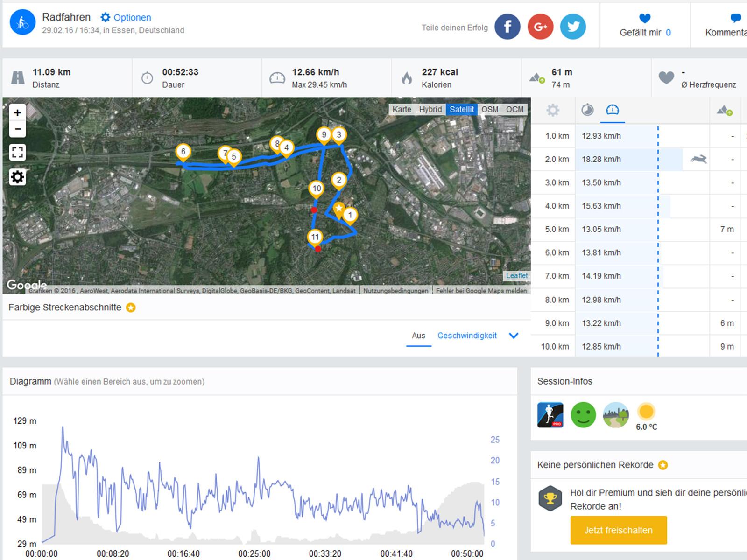Share activity on Facebook
Screen dimensions: 747x560
coord(507,27)
